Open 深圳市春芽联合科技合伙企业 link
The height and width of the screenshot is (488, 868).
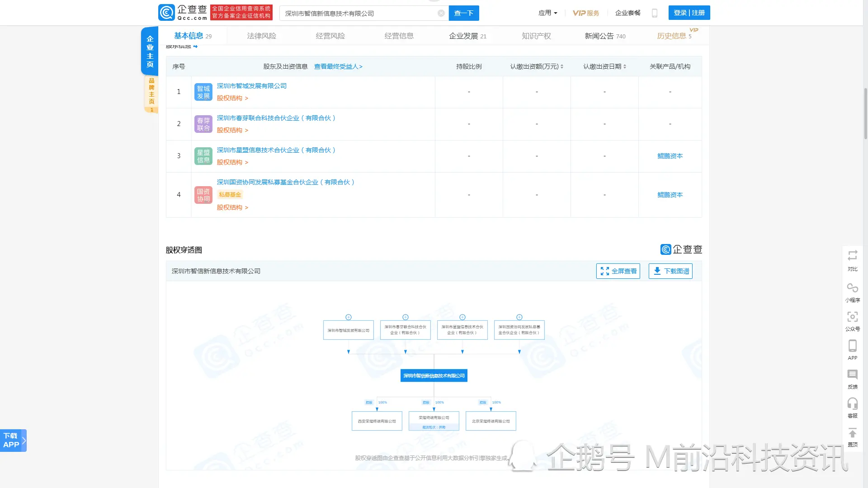[x=276, y=118]
